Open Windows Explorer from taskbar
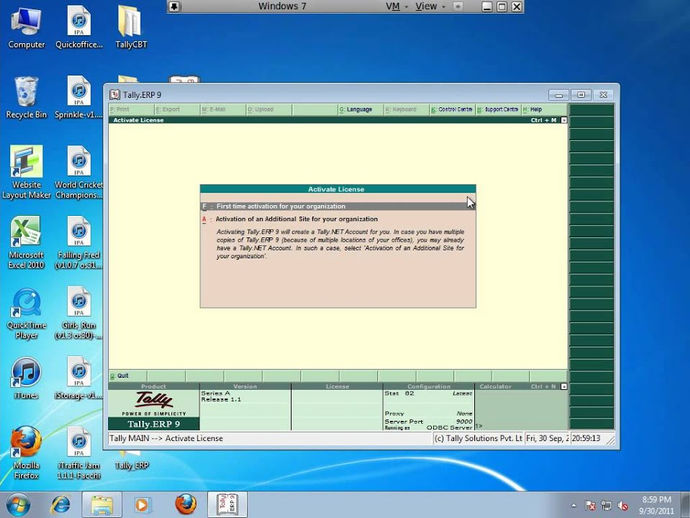 pyautogui.click(x=102, y=505)
